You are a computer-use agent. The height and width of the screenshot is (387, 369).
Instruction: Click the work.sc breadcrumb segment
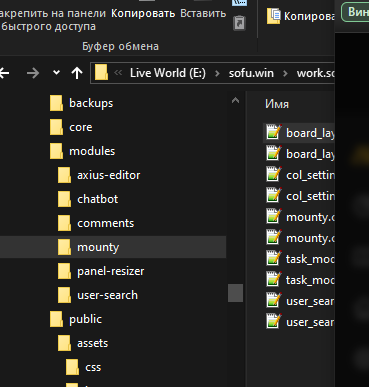pos(315,73)
